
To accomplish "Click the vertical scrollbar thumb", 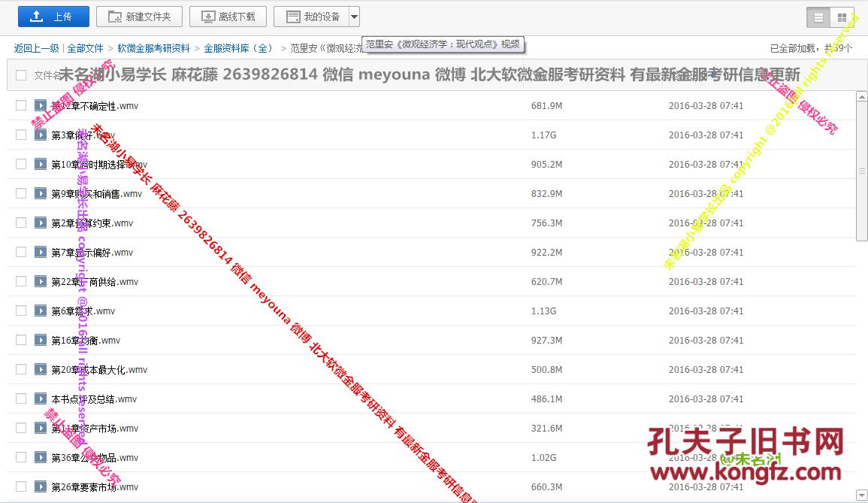I will 861,171.
